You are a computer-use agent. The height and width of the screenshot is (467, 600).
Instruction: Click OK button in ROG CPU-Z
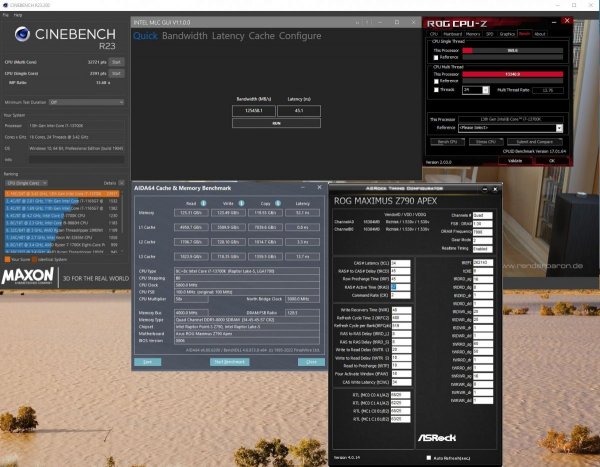click(x=552, y=161)
